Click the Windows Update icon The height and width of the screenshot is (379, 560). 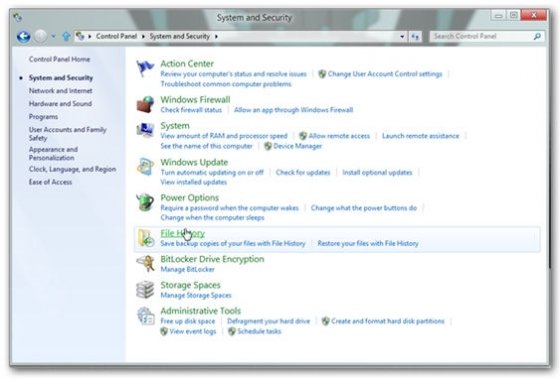tap(145, 166)
